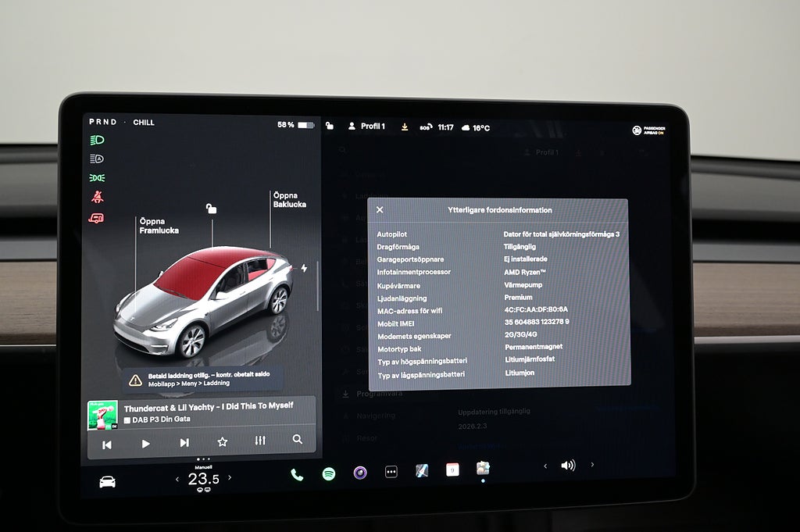Launch Spotify from the bottom bar
800x532 pixels.
(x=329, y=473)
